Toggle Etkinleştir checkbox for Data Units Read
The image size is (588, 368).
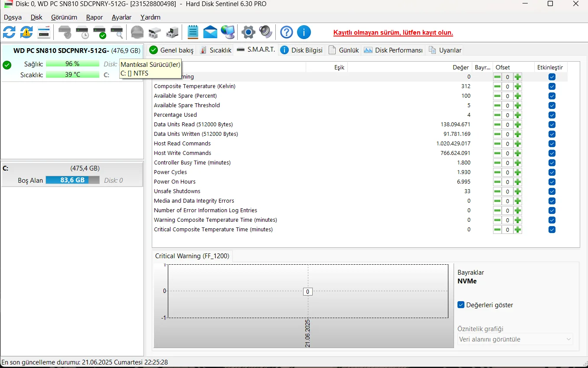pos(552,125)
